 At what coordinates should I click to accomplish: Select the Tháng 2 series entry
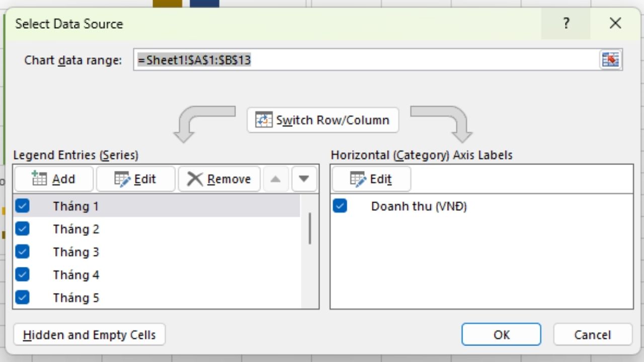point(76,229)
